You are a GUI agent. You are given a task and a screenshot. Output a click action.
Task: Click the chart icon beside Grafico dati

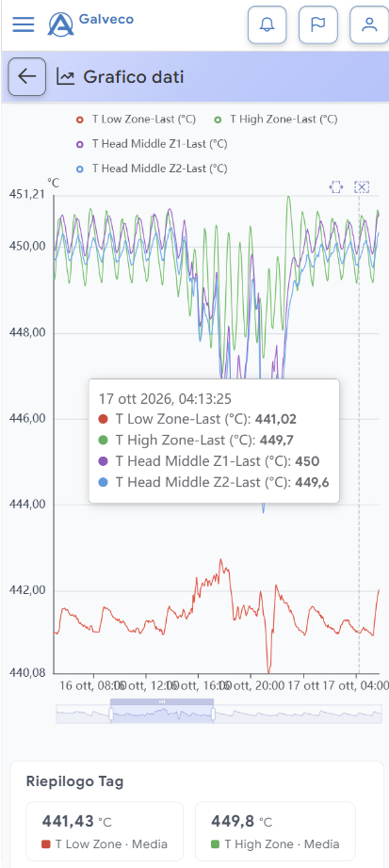[65, 76]
